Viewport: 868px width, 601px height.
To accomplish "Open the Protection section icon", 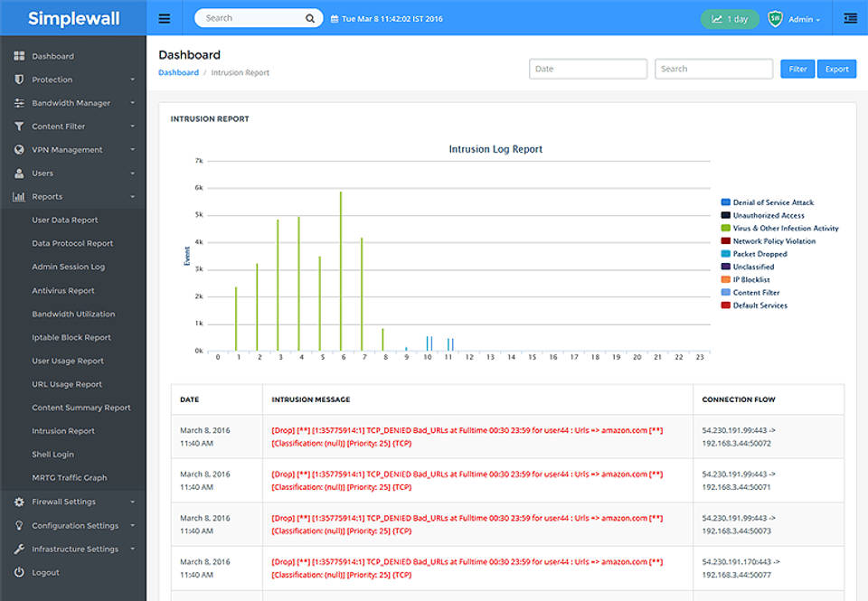I will coord(20,79).
